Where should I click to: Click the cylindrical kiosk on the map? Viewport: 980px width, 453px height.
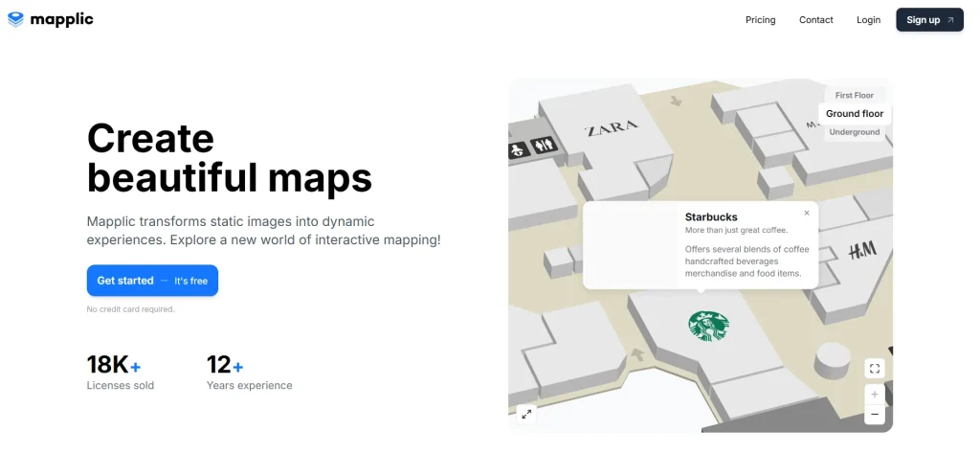832,359
